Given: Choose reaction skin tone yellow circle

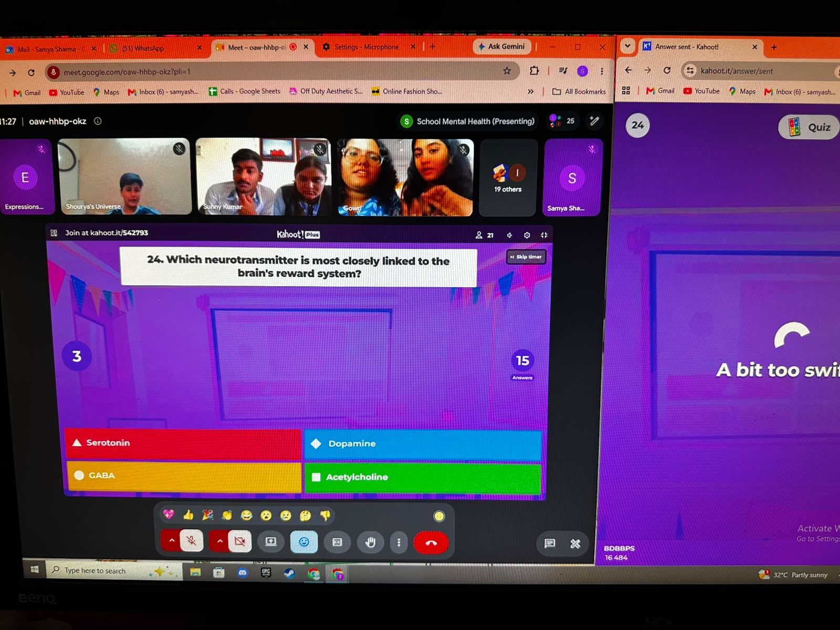Looking at the screenshot, I should click(439, 516).
